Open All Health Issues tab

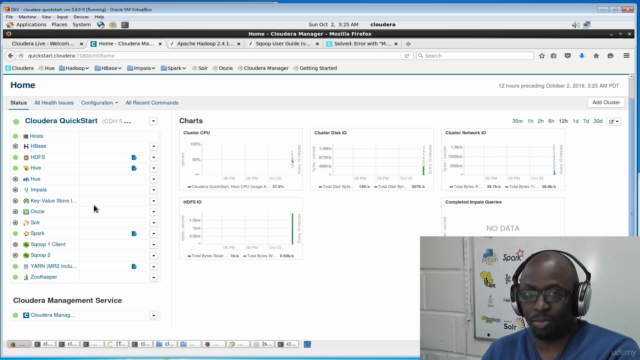coord(54,103)
